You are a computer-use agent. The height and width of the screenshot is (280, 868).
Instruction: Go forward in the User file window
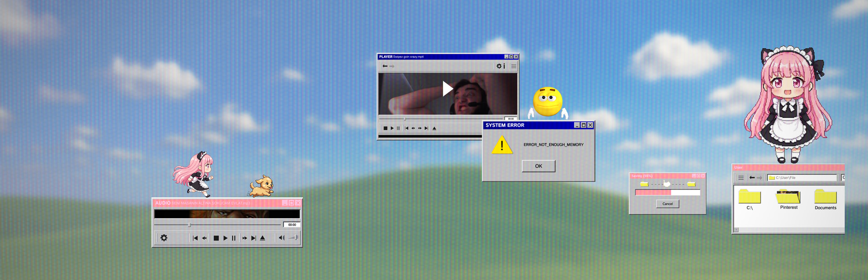tap(759, 177)
